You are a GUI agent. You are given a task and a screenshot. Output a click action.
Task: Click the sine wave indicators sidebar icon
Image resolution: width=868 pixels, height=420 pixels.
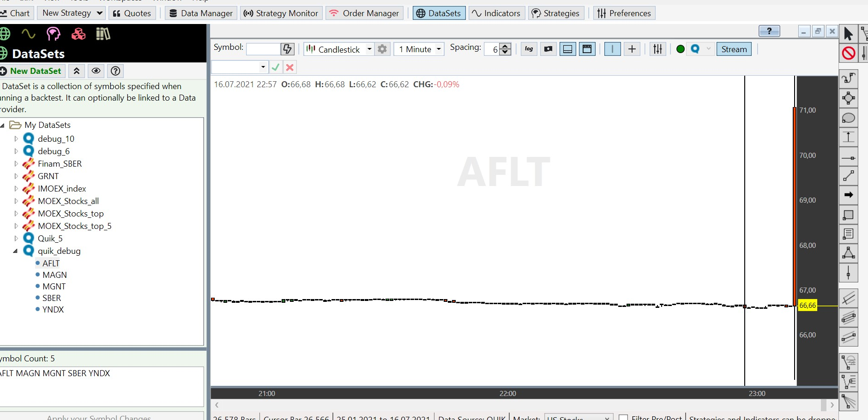(x=28, y=34)
